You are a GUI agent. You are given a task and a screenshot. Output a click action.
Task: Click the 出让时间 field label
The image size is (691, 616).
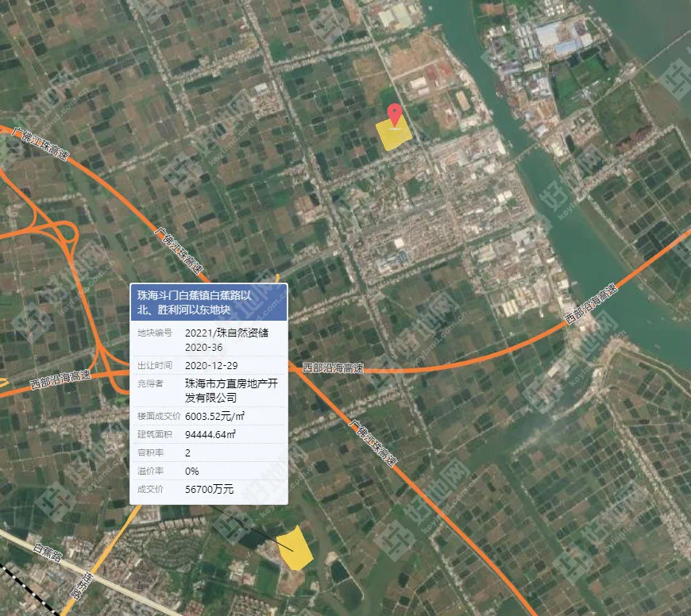(x=154, y=365)
